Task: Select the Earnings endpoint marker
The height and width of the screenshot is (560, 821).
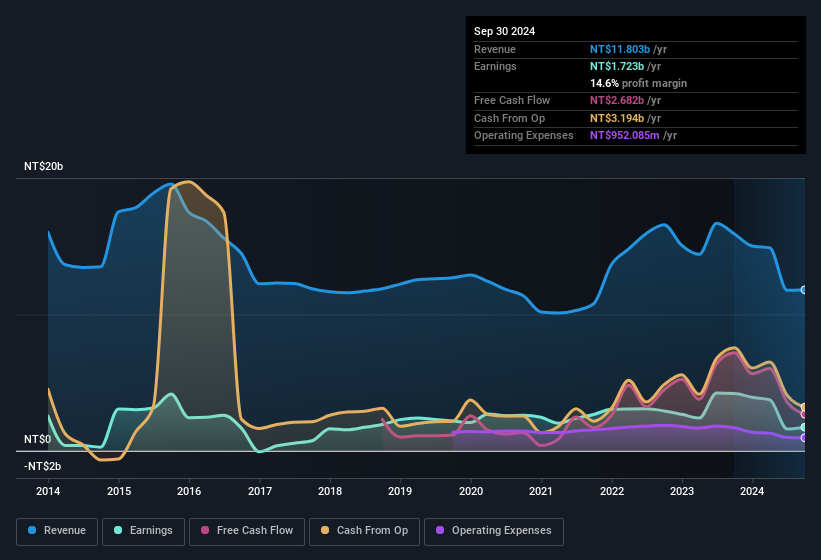Action: tap(804, 428)
